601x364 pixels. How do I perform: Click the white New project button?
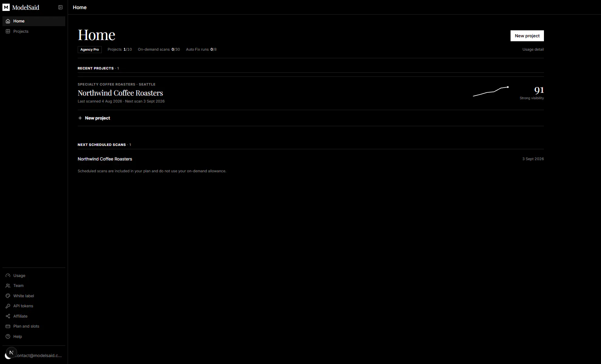click(527, 36)
